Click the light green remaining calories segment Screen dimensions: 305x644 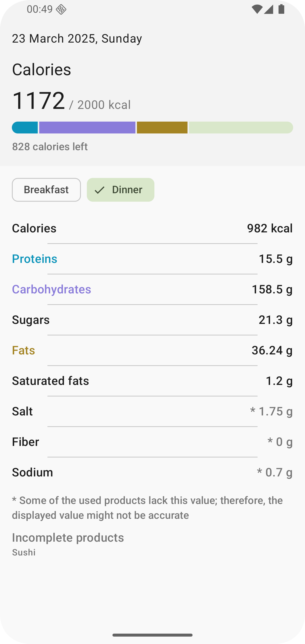240,128
